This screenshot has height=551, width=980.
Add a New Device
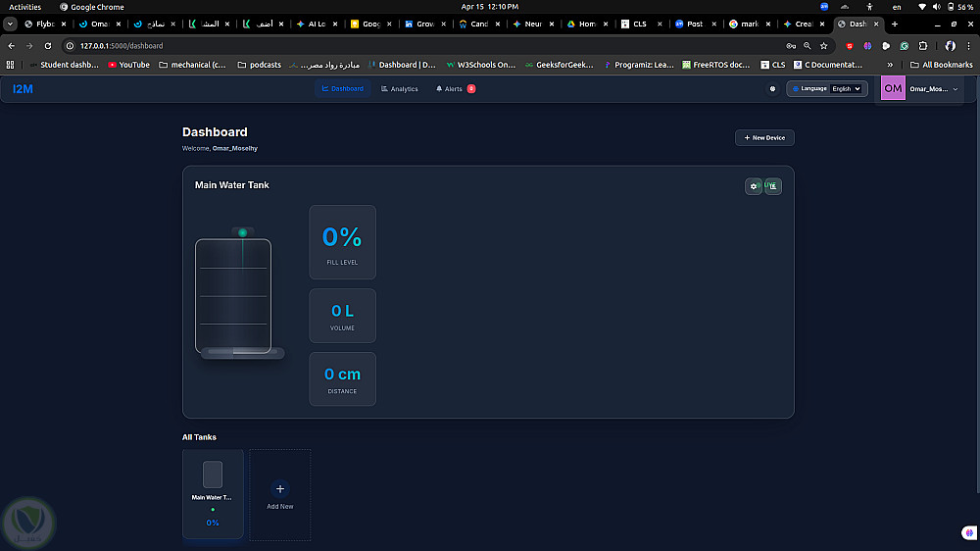[x=764, y=137]
